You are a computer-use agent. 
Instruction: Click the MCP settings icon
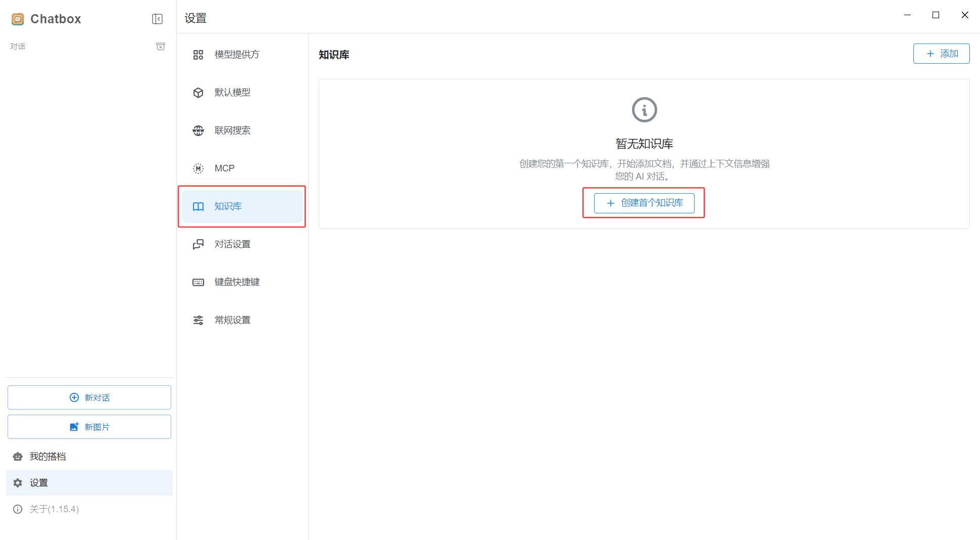click(x=198, y=168)
